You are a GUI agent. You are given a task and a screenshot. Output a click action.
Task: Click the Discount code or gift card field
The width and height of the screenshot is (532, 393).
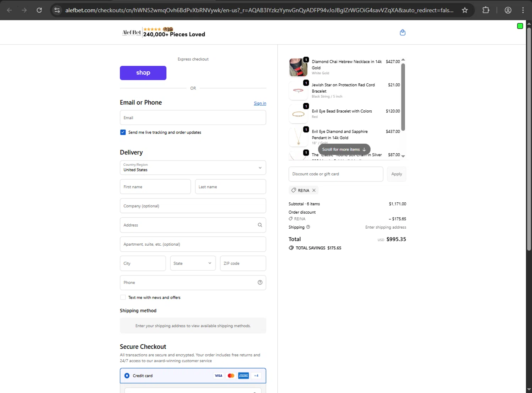pos(336,174)
